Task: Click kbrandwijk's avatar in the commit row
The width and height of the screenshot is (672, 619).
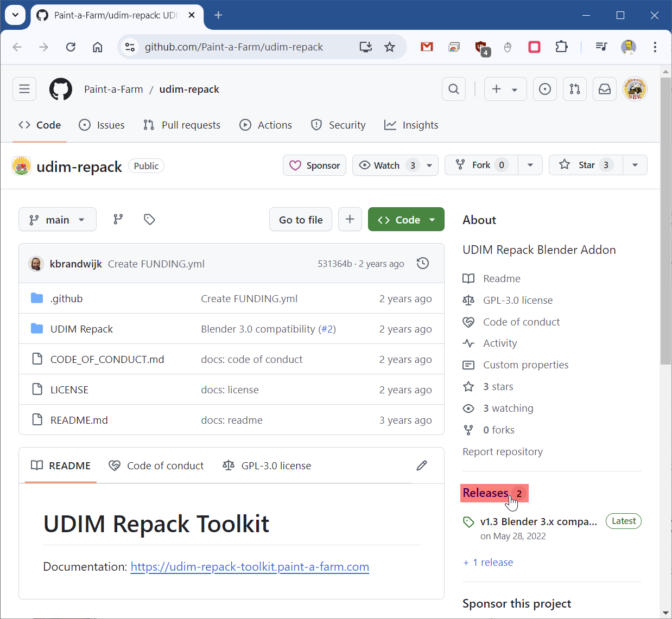Action: click(36, 264)
